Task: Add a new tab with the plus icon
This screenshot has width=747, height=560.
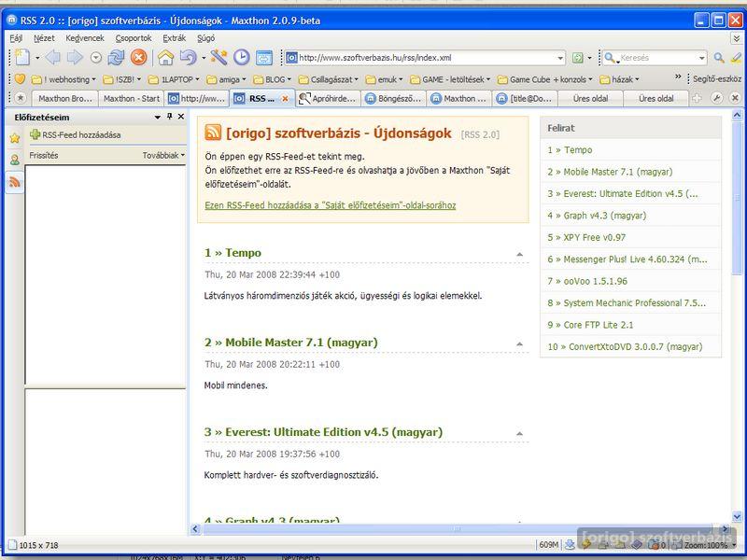Action: click(697, 99)
